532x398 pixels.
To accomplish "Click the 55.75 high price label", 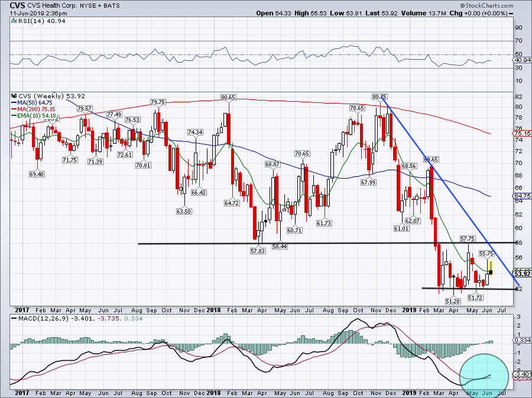I will [486, 254].
